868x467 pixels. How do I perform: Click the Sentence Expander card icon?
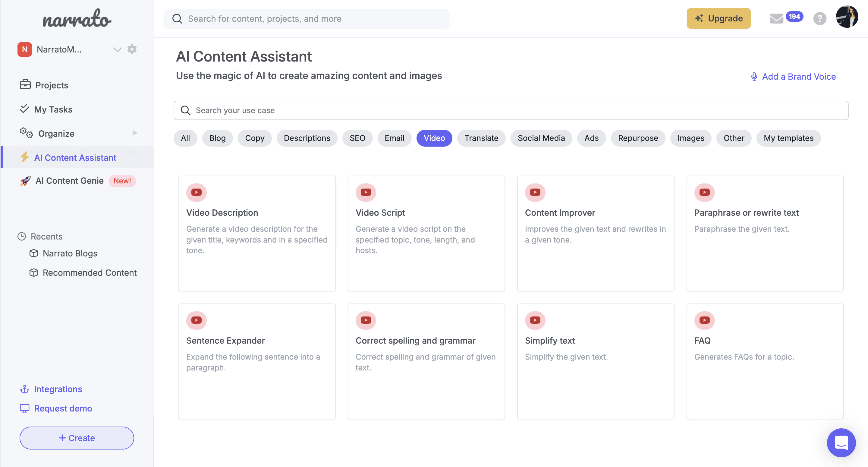(197, 320)
